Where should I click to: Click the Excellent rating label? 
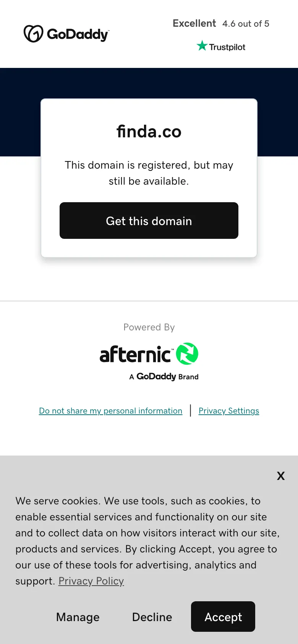point(194,23)
